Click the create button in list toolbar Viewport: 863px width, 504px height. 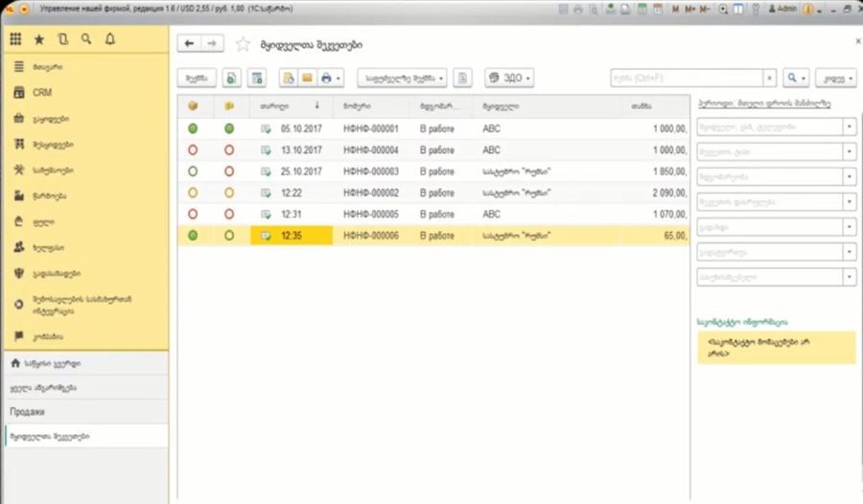196,78
